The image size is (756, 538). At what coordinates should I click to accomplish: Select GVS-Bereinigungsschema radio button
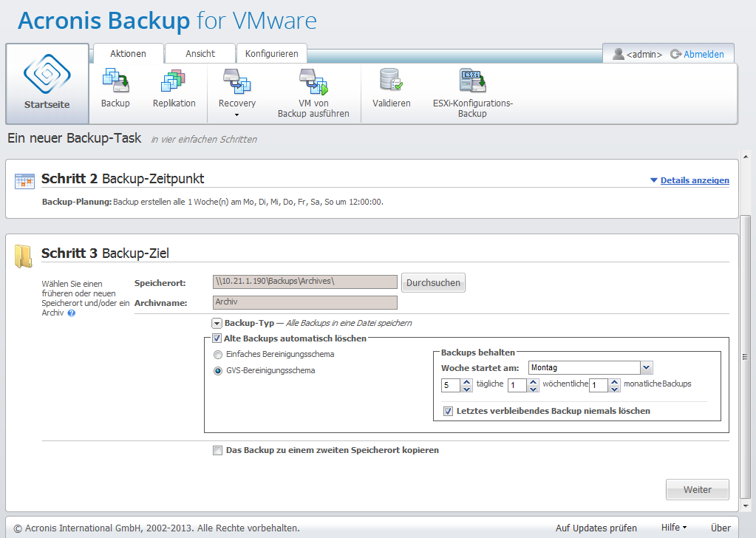tap(218, 371)
